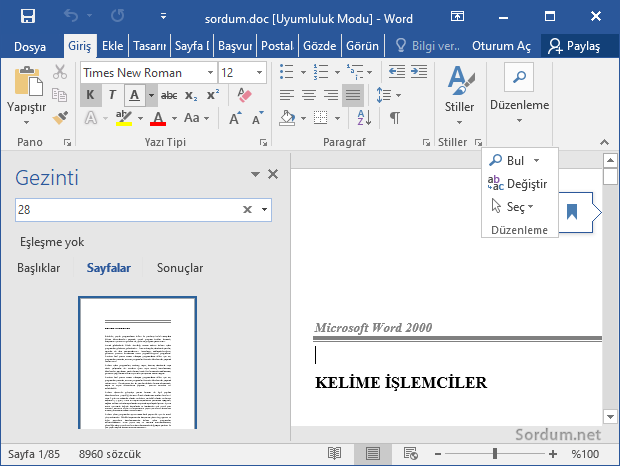Increase font size with the larger A
Image resolution: width=620 pixels, height=466 pixels.
pos(235,118)
